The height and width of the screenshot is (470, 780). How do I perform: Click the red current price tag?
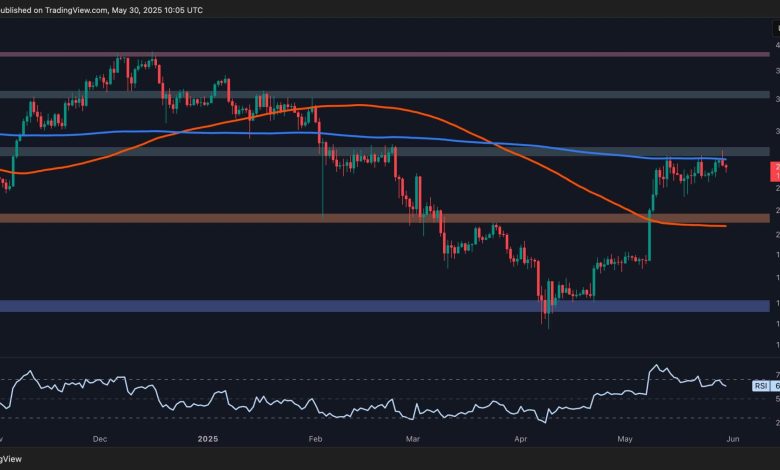775,172
